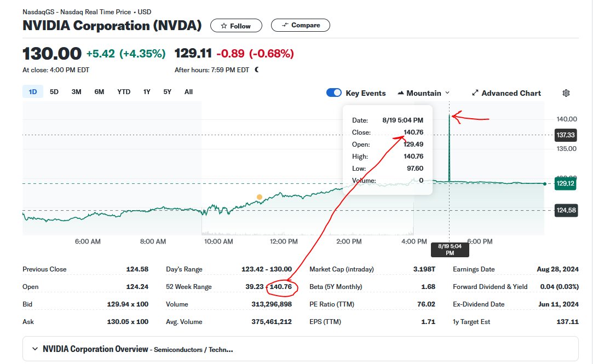Switch chart to 6M range
Viewport: 593px width, 364px height.
(x=99, y=92)
